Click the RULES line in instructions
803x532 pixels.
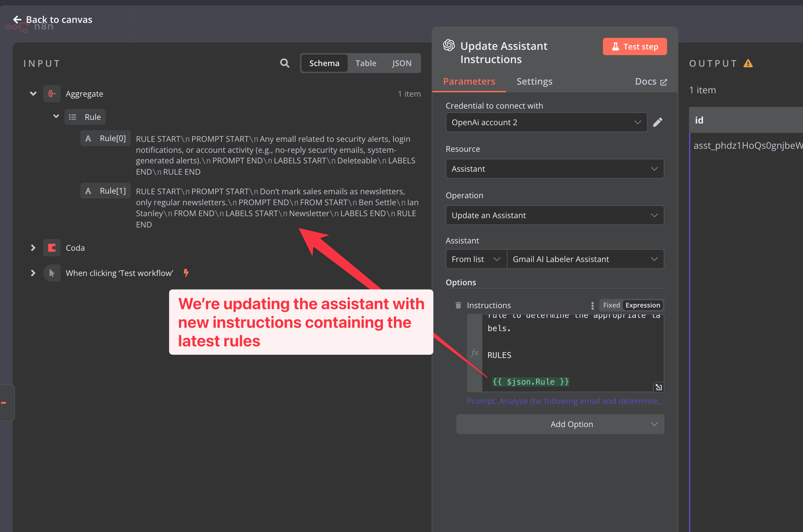coord(499,355)
